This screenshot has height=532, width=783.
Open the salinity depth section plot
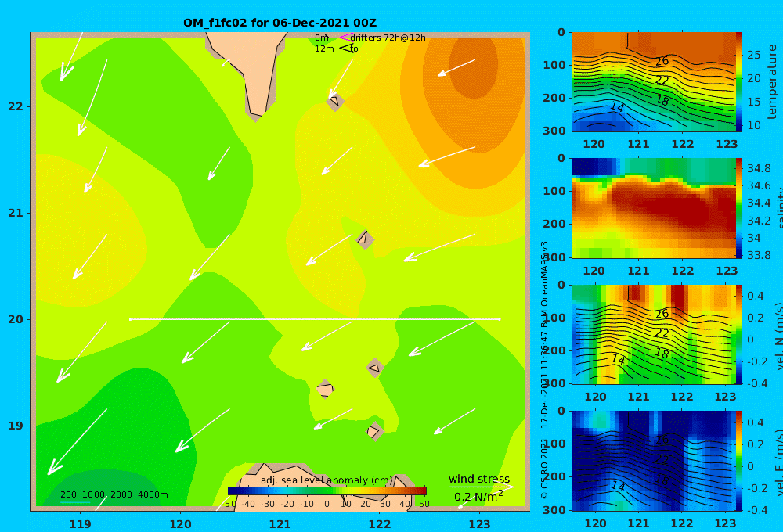[x=653, y=208]
